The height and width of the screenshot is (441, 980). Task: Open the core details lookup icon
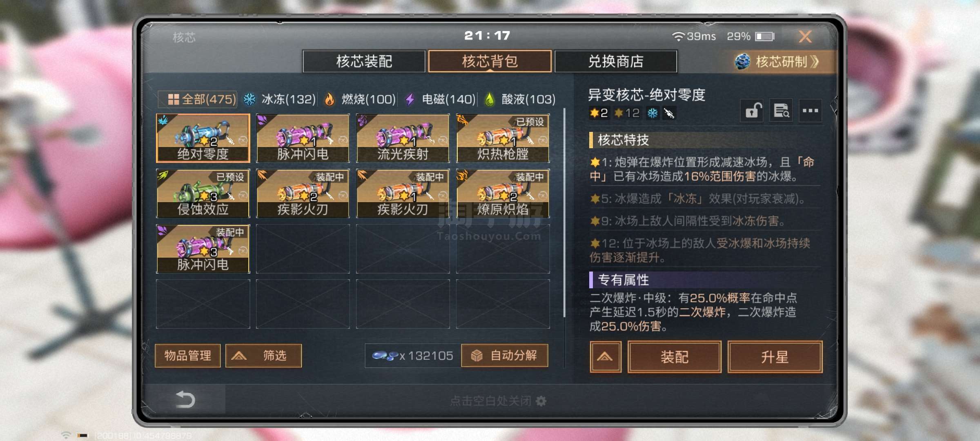(x=781, y=110)
